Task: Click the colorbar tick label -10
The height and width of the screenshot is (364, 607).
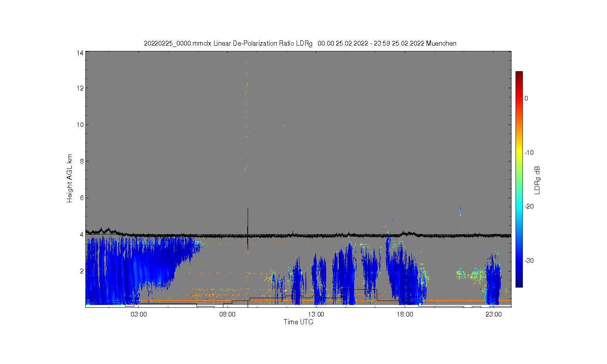Action: 529,152
